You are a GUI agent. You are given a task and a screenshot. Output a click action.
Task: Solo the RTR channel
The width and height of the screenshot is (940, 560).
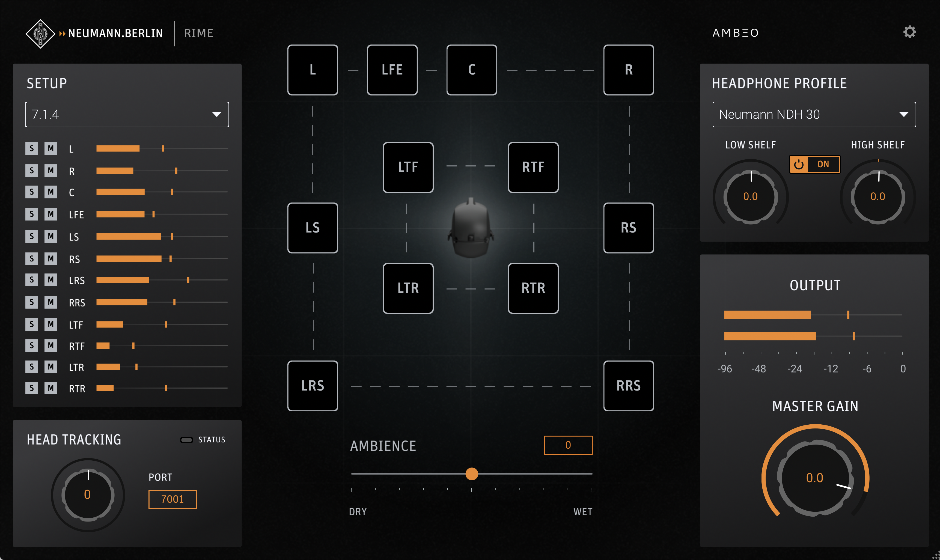click(32, 388)
